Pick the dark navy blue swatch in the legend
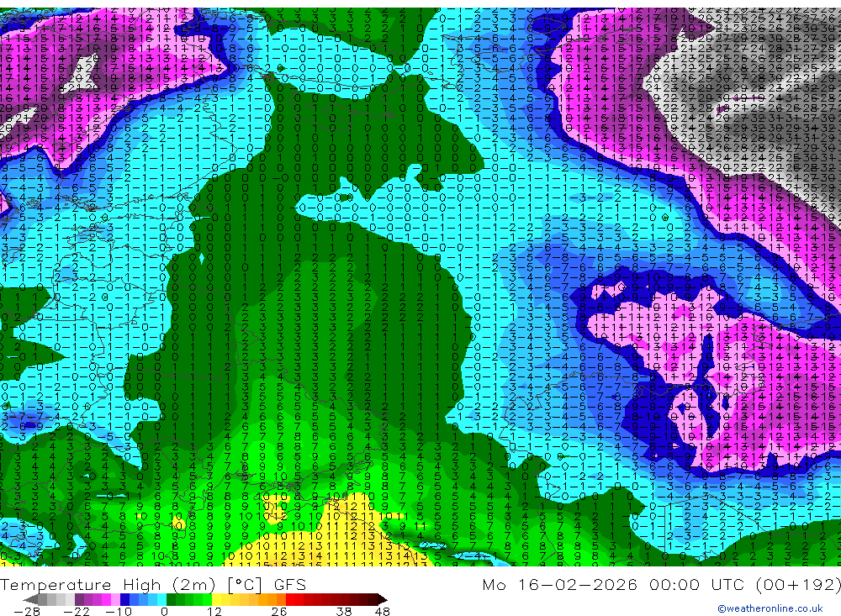841x616 pixels. click(x=125, y=599)
